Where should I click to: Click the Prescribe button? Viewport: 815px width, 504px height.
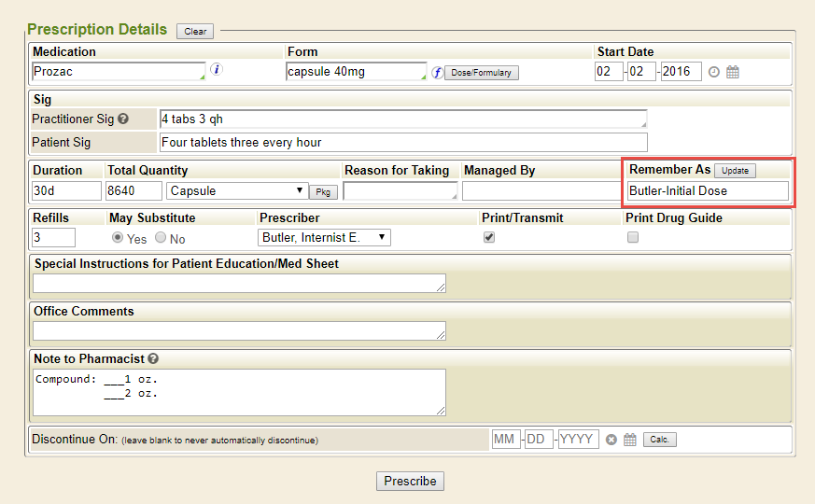point(410,482)
